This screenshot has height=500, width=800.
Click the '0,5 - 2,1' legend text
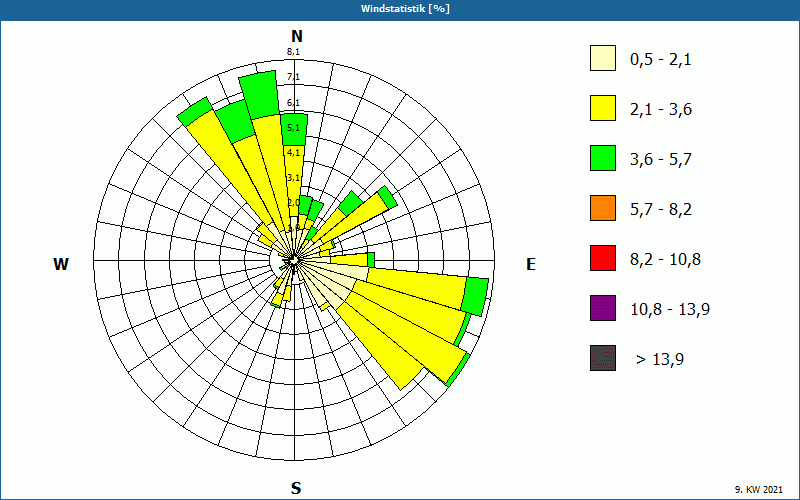(661, 60)
